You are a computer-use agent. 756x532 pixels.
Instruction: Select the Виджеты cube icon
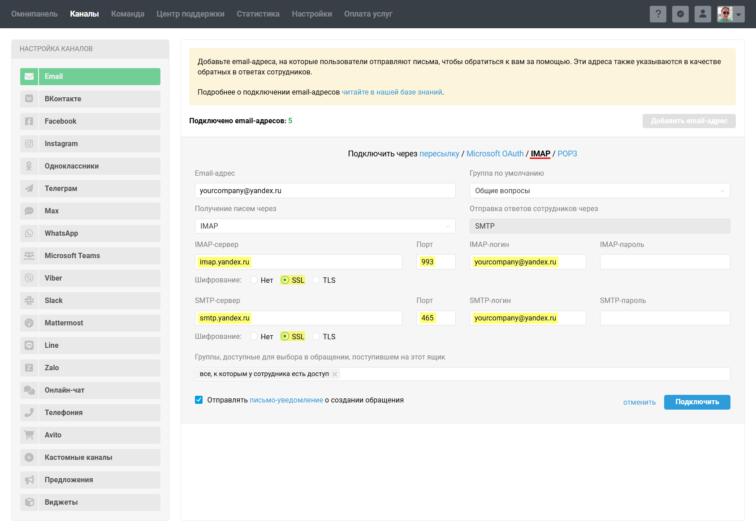[x=29, y=502]
